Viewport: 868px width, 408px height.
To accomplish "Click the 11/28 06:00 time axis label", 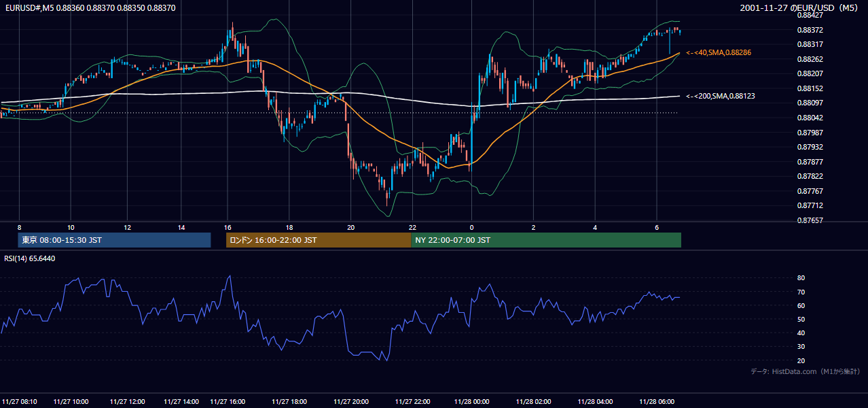I will (657, 401).
